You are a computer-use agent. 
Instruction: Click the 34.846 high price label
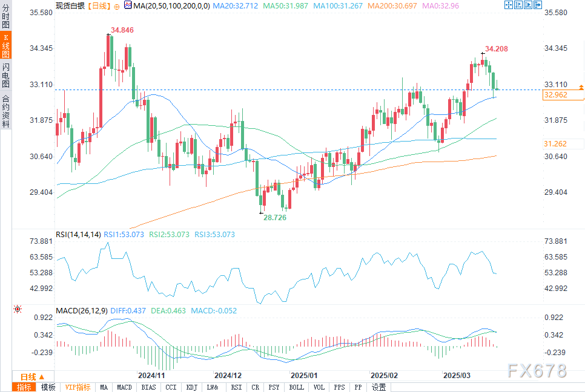[x=122, y=30]
